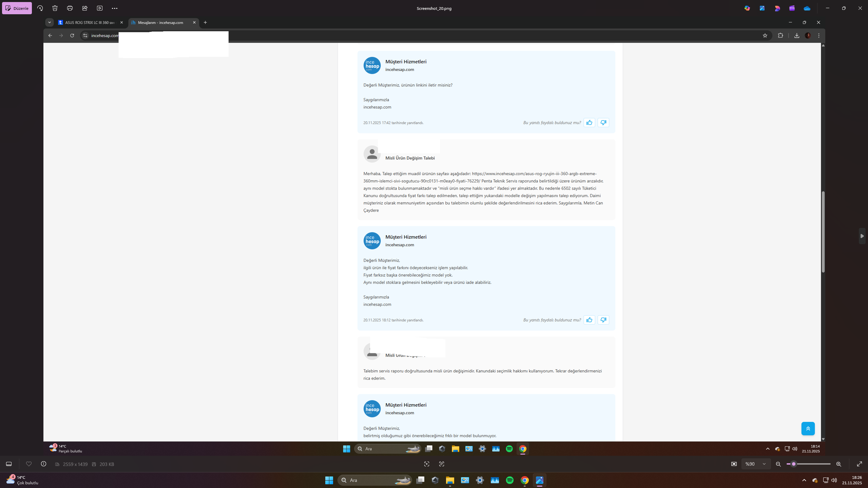Screen dimensions: 868x488
Task: Dislike the reply dated 20.11.2025 18:12
Action: click(603, 320)
